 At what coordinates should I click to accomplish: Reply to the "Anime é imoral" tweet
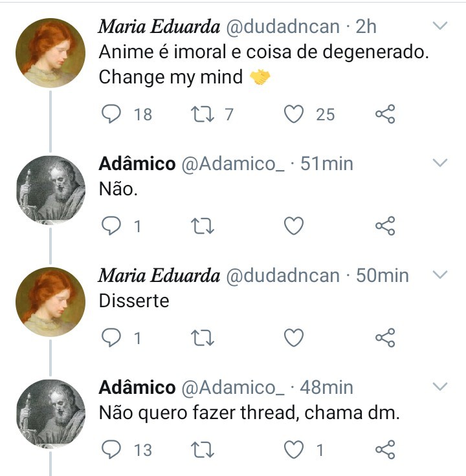tap(112, 114)
